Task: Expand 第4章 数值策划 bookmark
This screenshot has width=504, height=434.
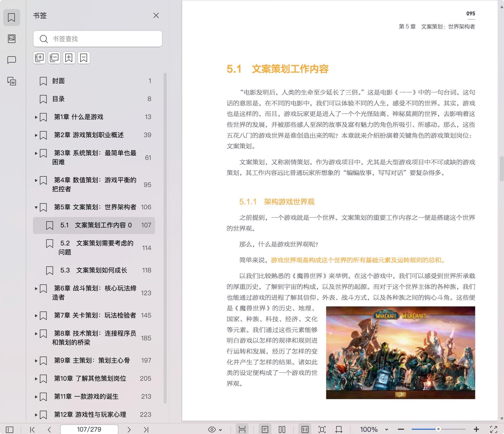Action: 36,180
